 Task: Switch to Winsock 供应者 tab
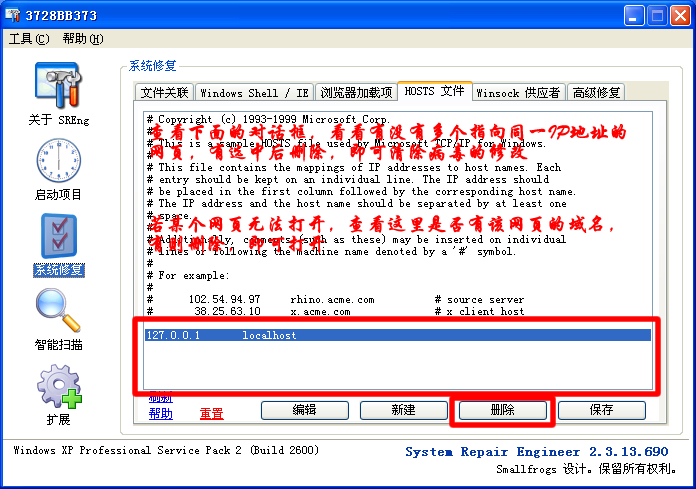click(518, 92)
